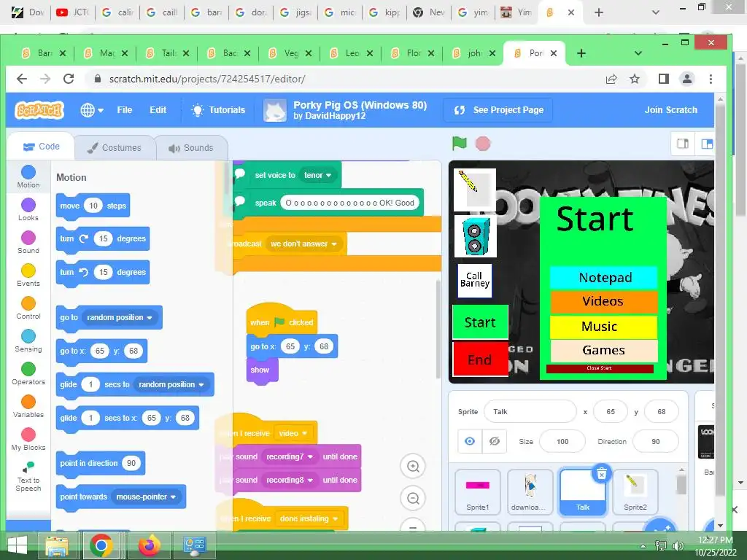Select the Sound block category
747x560 pixels.
28,242
